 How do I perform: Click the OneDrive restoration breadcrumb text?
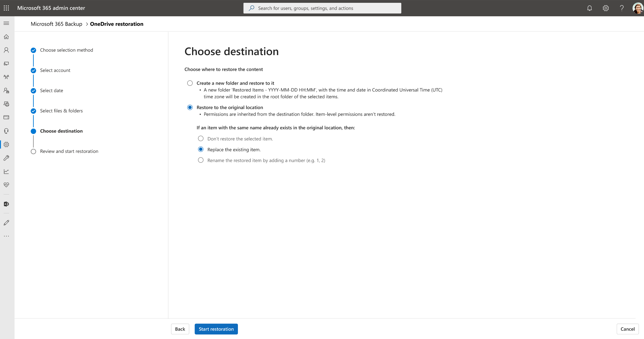pos(117,24)
